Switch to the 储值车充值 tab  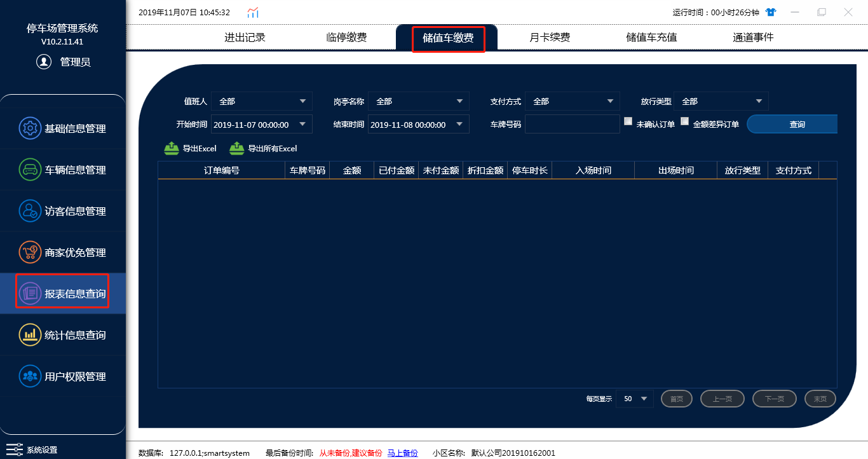point(651,38)
